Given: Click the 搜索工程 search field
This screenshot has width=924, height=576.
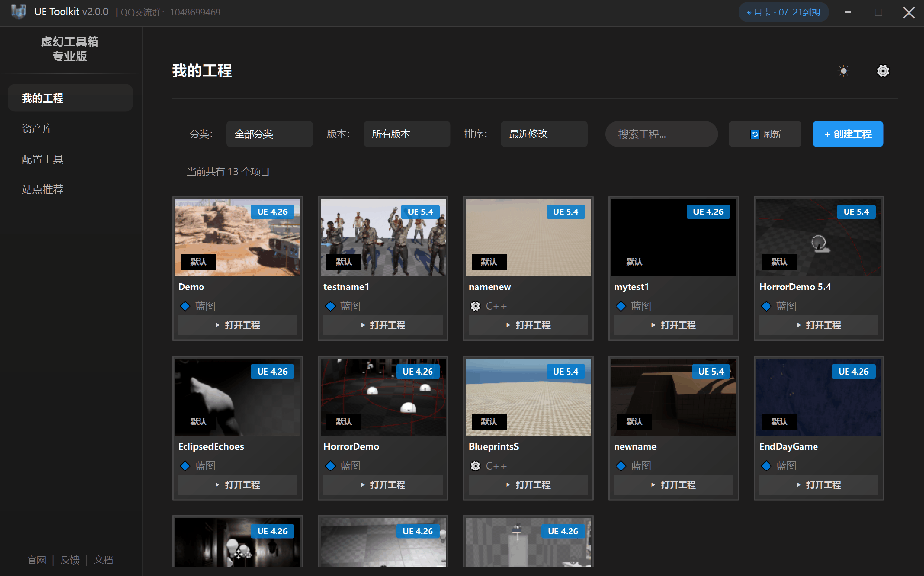Looking at the screenshot, I should pyautogui.click(x=661, y=134).
